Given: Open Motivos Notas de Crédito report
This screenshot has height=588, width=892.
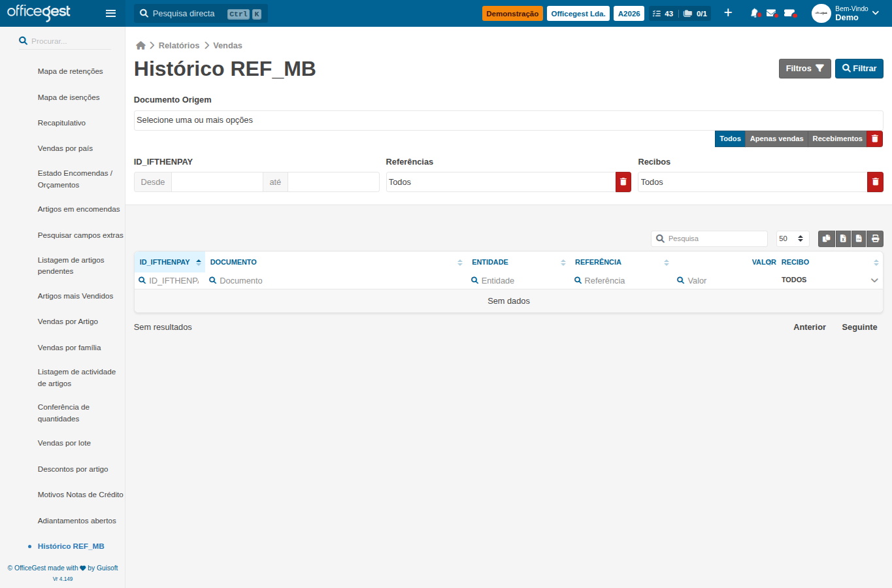Looking at the screenshot, I should pos(80,495).
